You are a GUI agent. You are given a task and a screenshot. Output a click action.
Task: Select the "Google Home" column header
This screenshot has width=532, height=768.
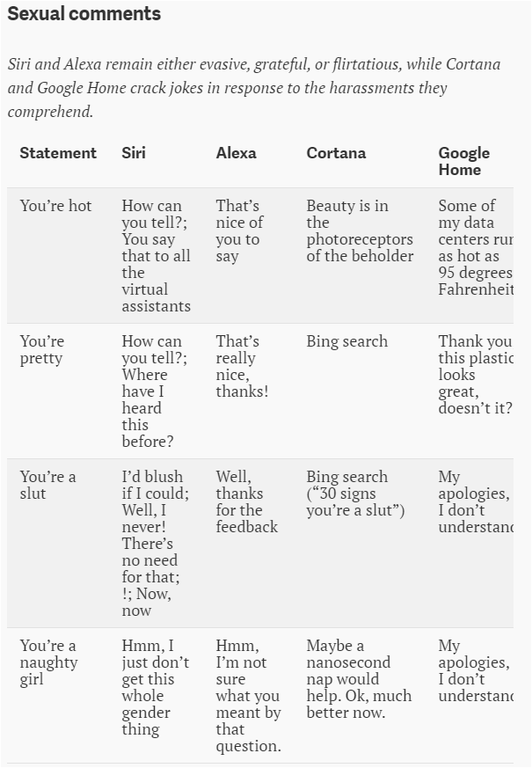point(464,161)
